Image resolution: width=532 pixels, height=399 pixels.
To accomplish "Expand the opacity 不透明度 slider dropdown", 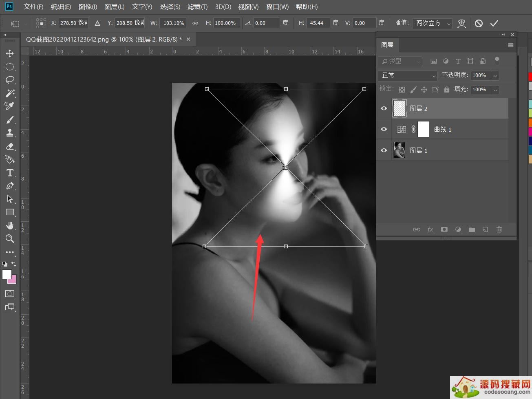I will coord(495,75).
